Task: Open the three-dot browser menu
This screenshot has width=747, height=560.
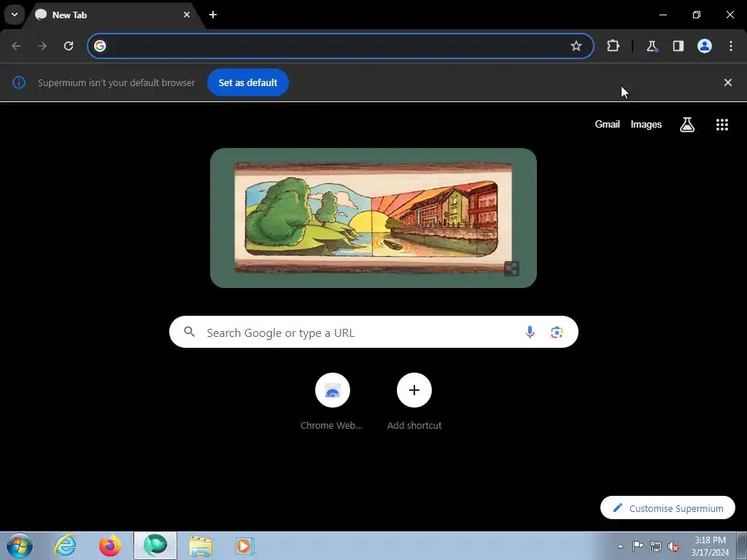Action: pos(731,46)
